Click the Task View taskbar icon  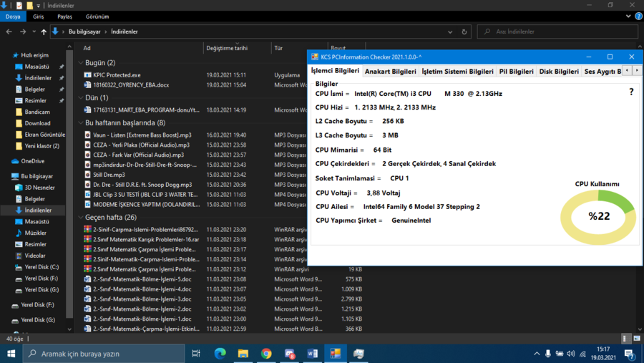pos(196,354)
